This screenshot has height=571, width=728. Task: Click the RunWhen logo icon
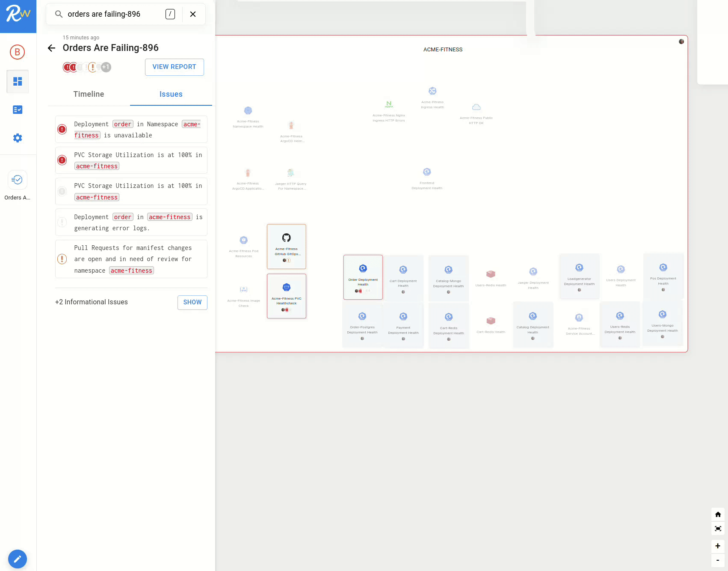point(18,14)
